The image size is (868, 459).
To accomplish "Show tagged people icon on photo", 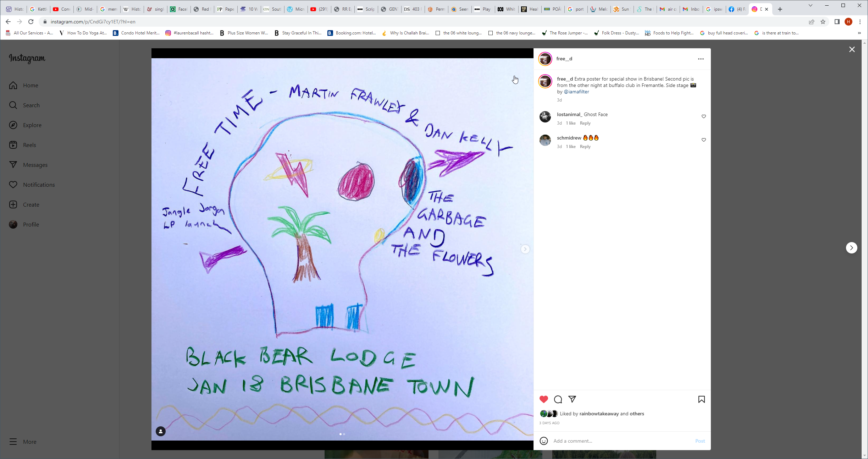I will [161, 431].
